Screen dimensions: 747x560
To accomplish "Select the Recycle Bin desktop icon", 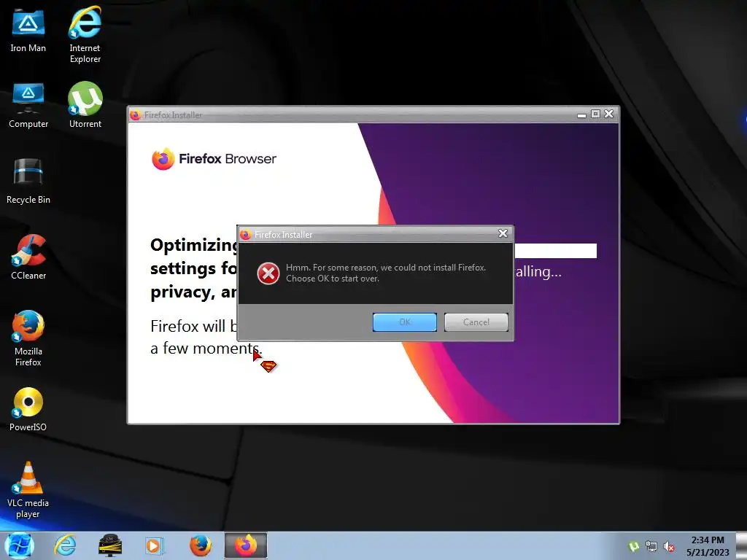I will click(x=28, y=181).
